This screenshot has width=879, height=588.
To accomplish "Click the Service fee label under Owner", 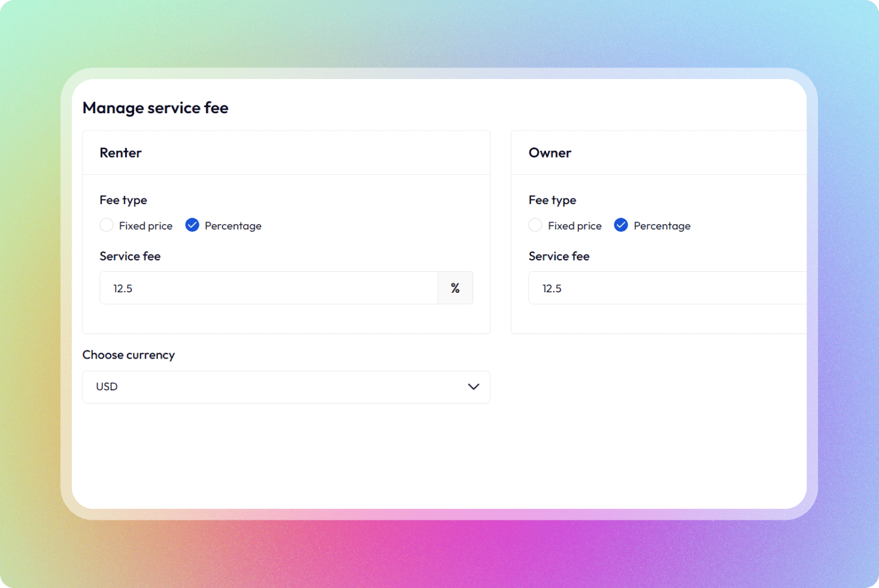I will tap(559, 256).
